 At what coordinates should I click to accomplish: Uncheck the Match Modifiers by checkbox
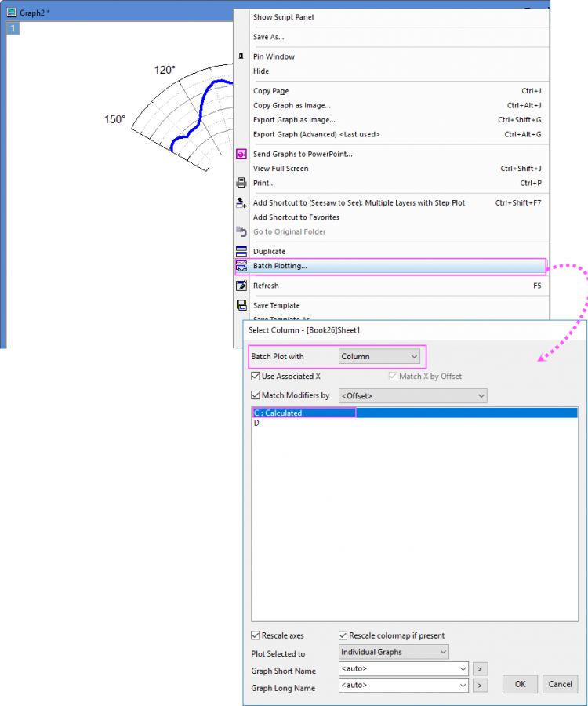pyautogui.click(x=256, y=395)
